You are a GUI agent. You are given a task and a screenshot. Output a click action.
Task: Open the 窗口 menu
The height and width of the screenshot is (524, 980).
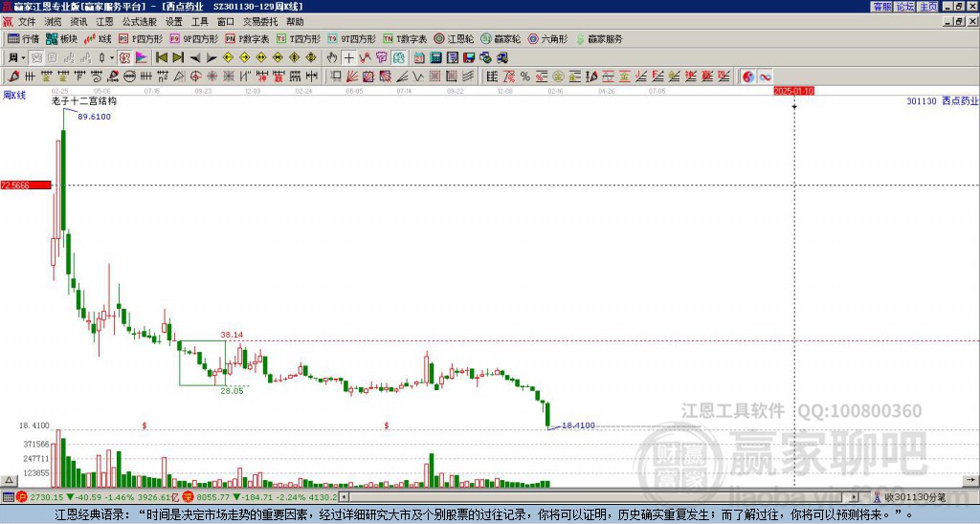point(226,22)
